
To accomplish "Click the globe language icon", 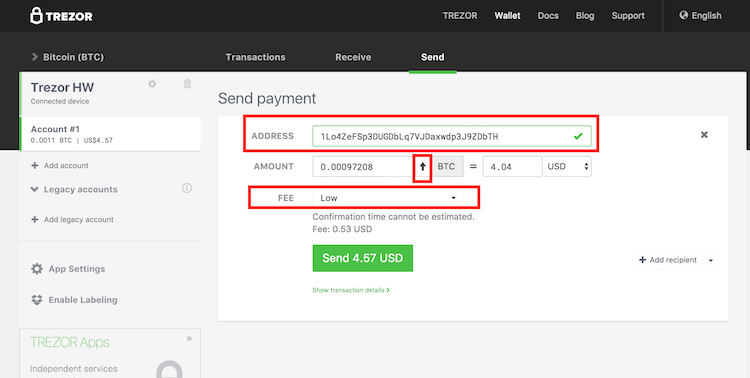I will (x=684, y=15).
